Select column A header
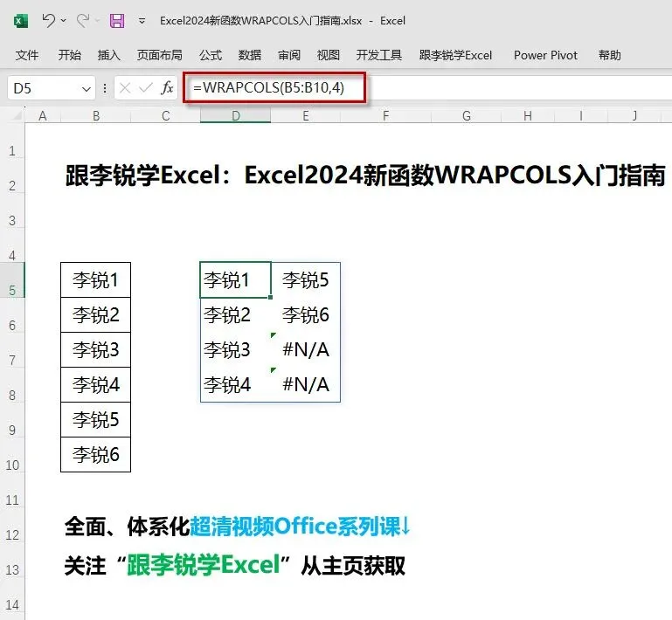Screen dimensions: 672x620 pos(43,115)
